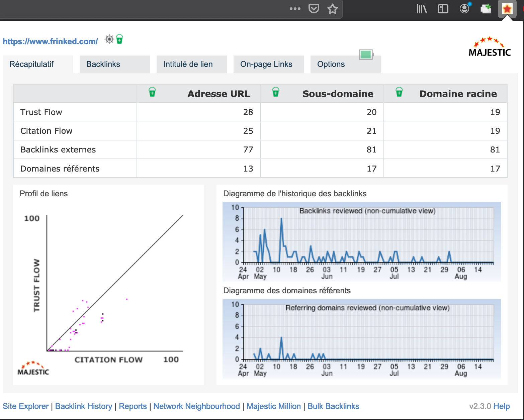Open the Backlink History link

[84, 406]
